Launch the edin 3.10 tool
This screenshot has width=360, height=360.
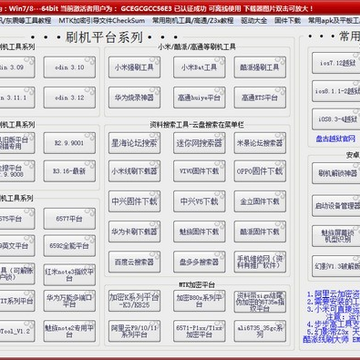pyautogui.click(x=70, y=67)
